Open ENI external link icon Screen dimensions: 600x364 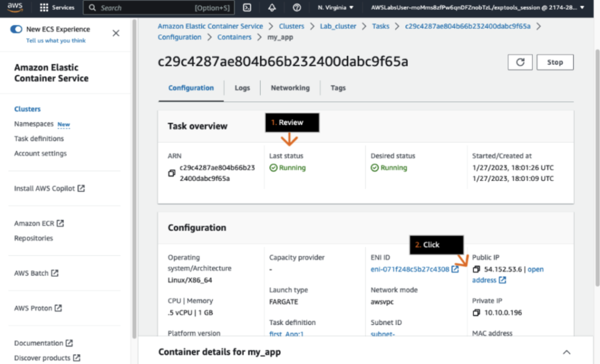click(455, 269)
